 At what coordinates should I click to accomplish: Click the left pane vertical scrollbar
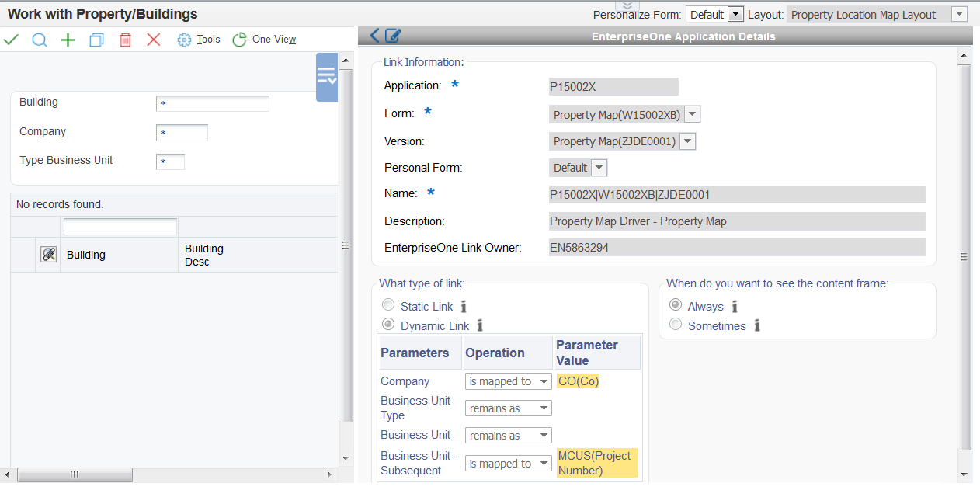(x=347, y=245)
